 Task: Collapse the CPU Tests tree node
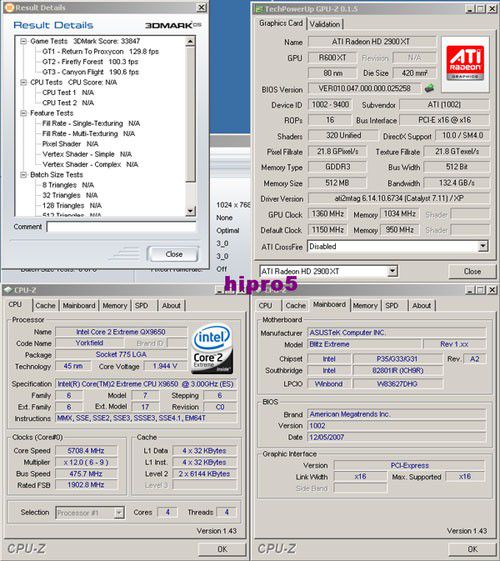(24, 82)
